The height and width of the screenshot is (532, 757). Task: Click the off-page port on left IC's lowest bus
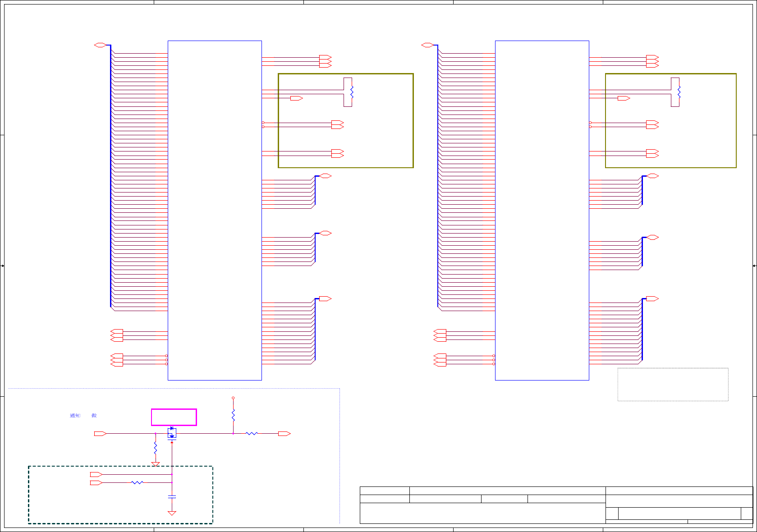(326, 298)
